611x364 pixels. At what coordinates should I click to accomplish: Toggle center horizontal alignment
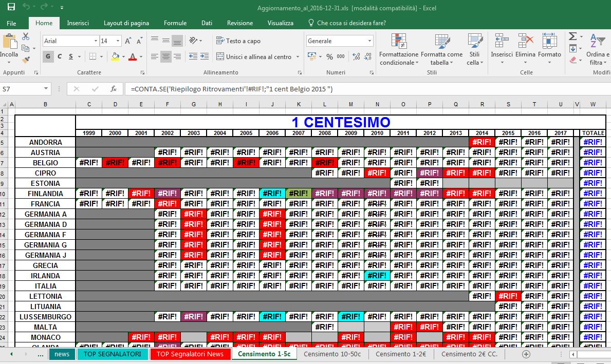[165, 56]
